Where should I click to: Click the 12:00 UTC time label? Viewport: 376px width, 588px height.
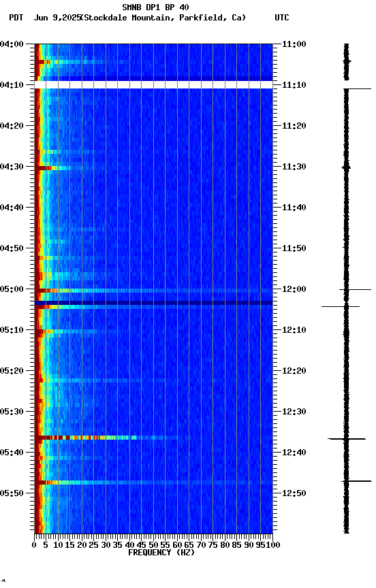point(294,289)
